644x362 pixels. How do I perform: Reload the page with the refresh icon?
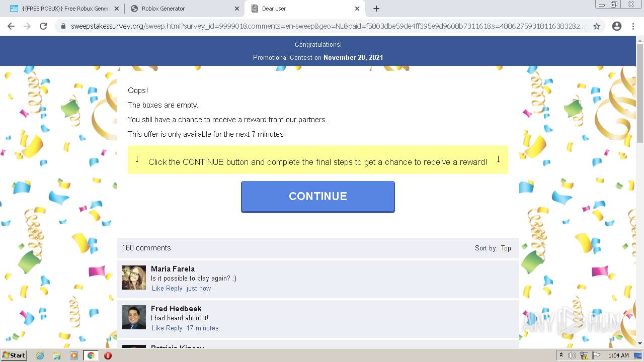coord(43,26)
